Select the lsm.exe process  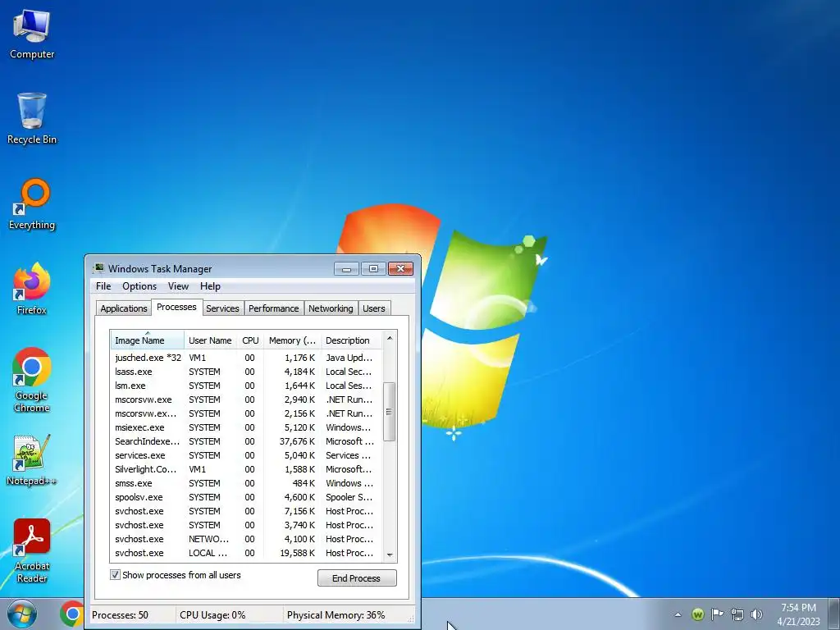(x=246, y=386)
